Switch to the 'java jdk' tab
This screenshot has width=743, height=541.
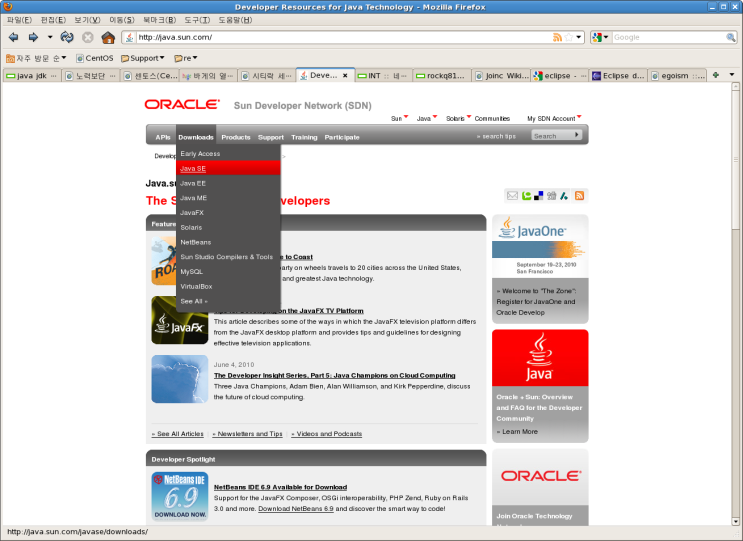click(32, 76)
